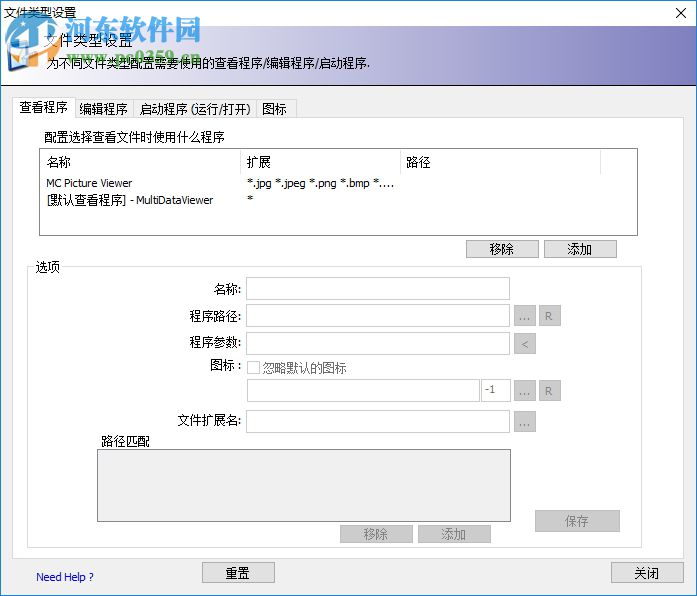
Task: Click the R button beside 程序路径
Action: point(549,316)
